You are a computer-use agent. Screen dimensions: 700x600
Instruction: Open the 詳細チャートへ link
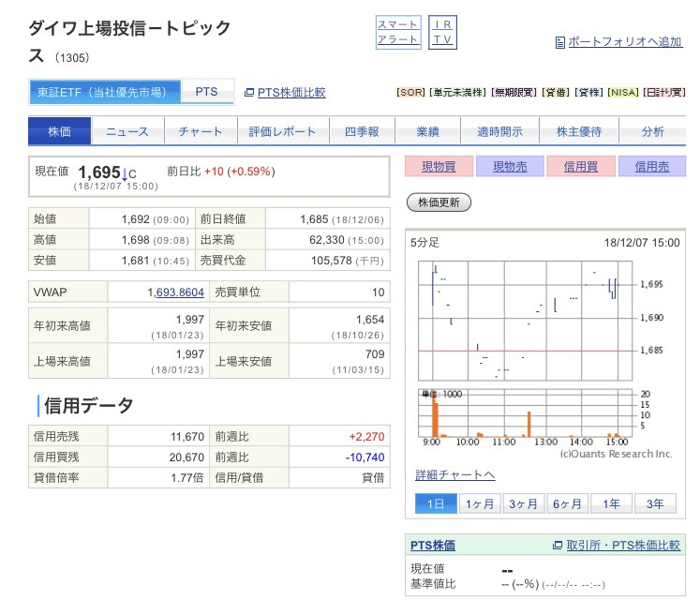(454, 474)
